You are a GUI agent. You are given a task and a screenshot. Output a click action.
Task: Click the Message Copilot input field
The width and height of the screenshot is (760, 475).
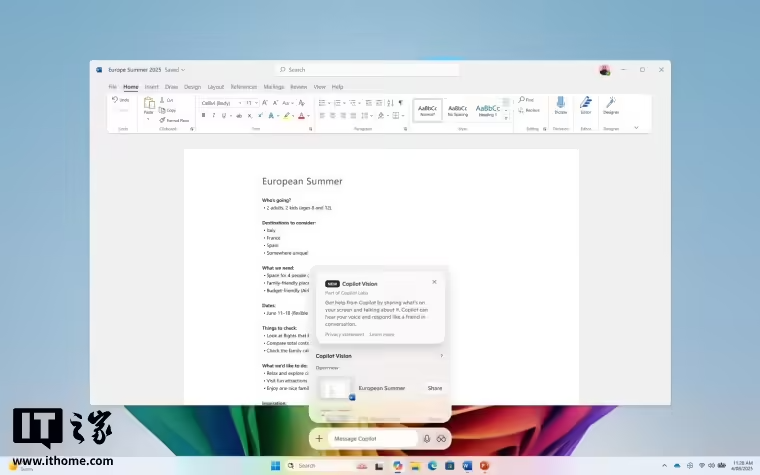click(373, 439)
